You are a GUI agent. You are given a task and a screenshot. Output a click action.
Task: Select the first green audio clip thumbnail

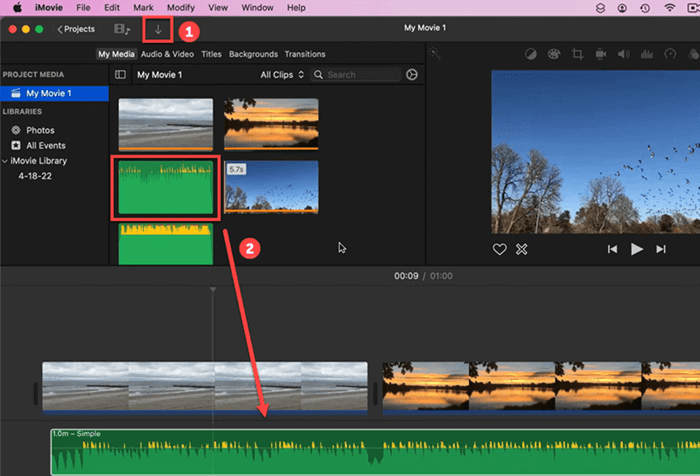click(x=166, y=187)
